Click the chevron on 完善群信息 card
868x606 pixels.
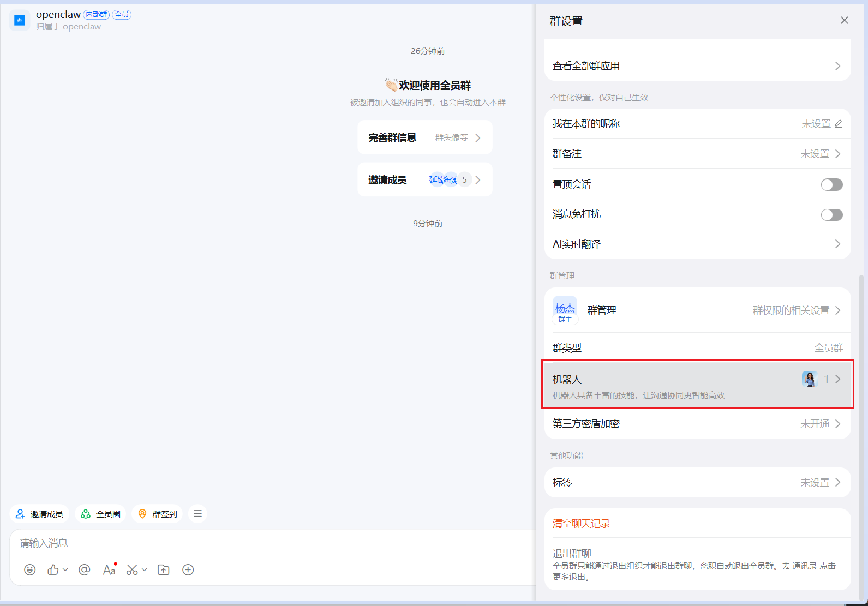[x=478, y=137]
